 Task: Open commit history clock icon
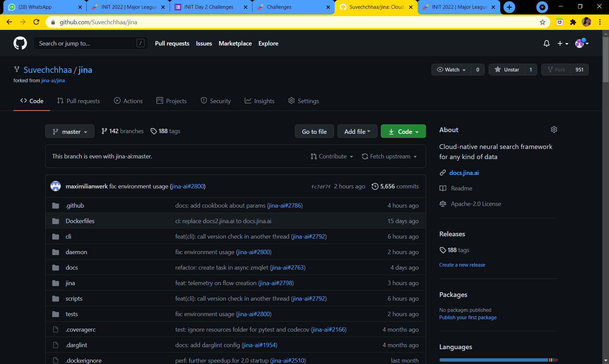tap(375, 186)
